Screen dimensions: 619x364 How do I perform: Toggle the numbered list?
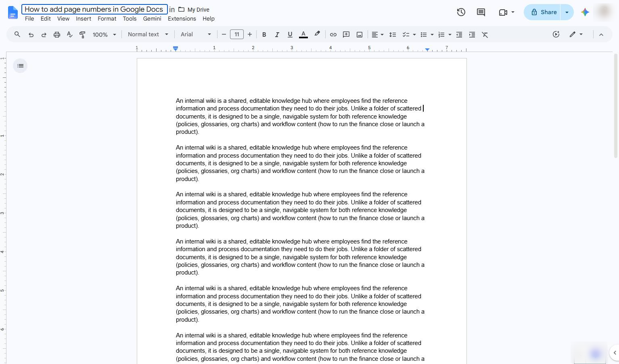coord(441,35)
